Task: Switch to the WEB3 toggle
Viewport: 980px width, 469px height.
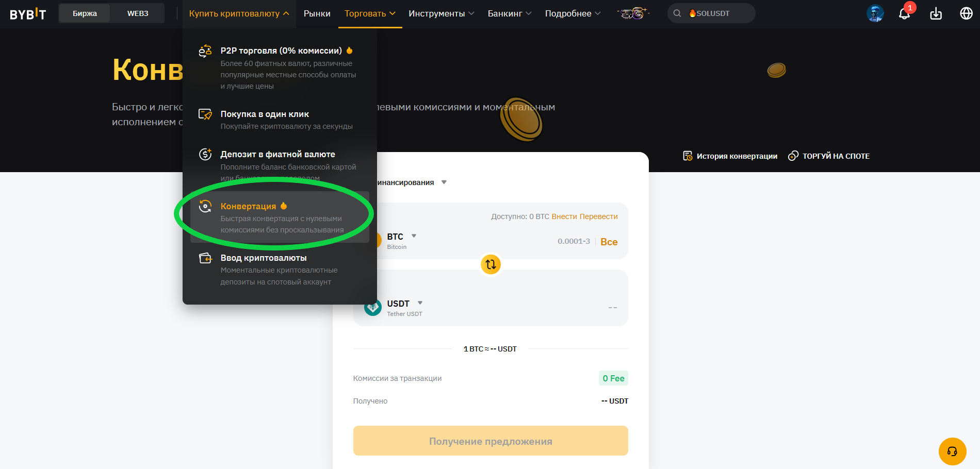Action: (138, 13)
